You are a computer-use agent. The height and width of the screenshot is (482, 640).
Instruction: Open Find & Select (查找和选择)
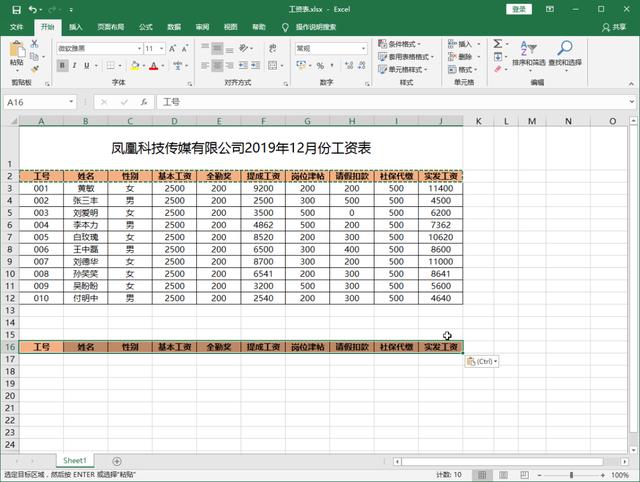pos(565,54)
